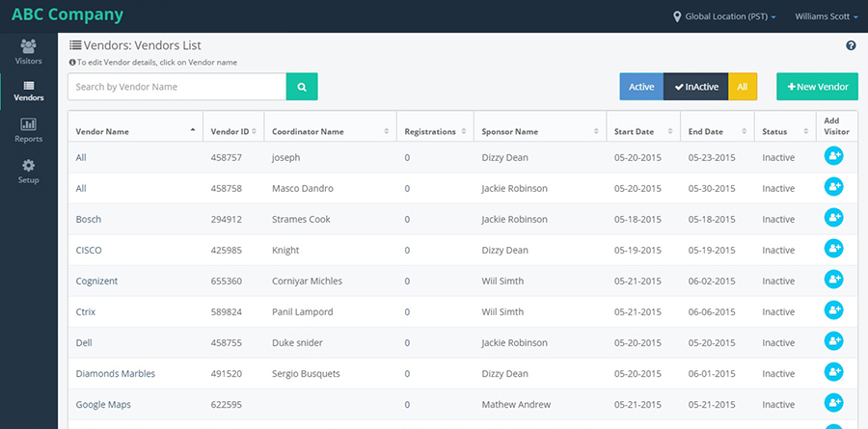Click coordinator name Masco Dandro
Screen dimensions: 868x429
303,188
